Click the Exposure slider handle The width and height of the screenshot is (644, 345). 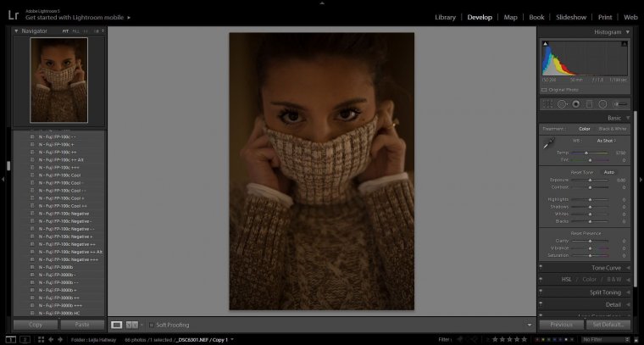coord(591,180)
